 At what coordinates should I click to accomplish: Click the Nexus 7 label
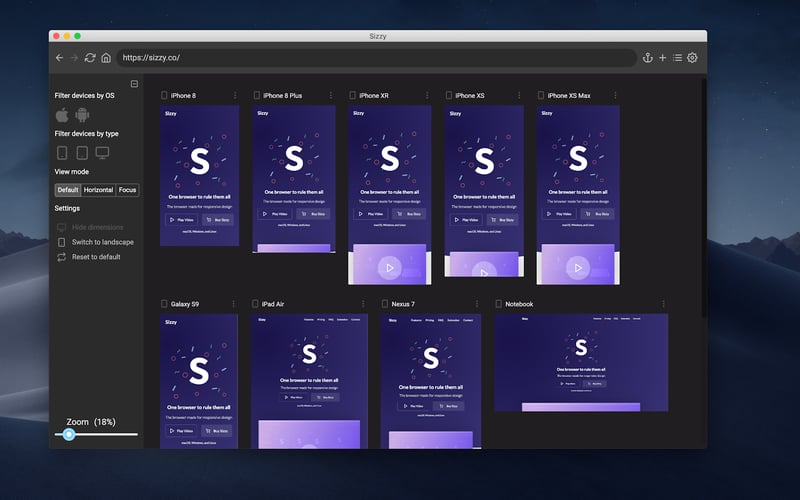coord(403,304)
